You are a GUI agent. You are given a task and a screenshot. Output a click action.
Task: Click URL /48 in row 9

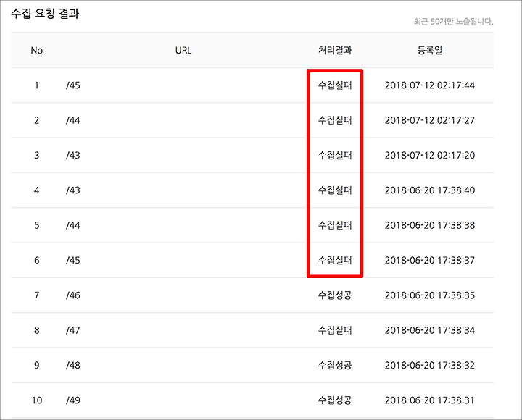73,366
